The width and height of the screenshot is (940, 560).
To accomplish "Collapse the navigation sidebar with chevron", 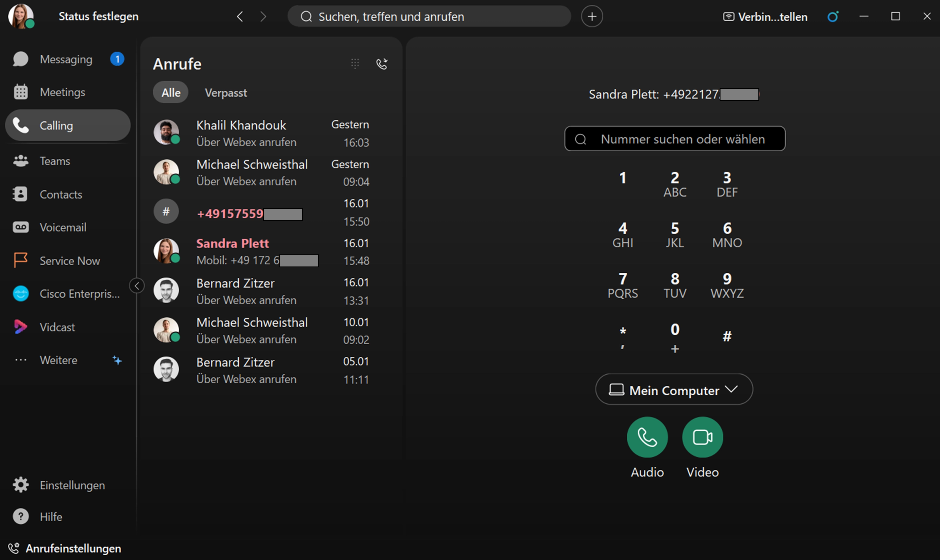I will click(137, 285).
